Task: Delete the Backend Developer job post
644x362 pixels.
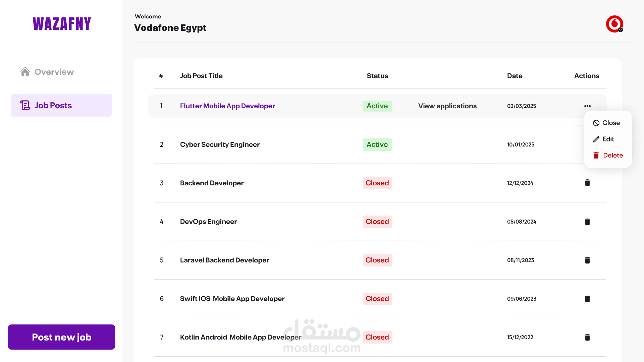Action: (587, 183)
